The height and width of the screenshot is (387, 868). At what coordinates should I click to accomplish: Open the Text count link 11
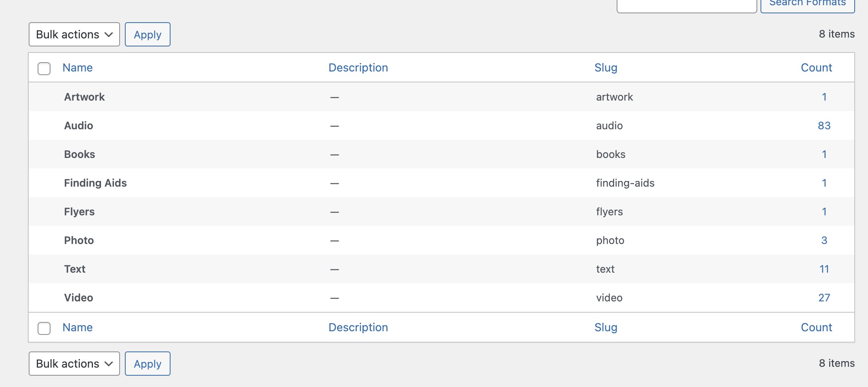824,269
